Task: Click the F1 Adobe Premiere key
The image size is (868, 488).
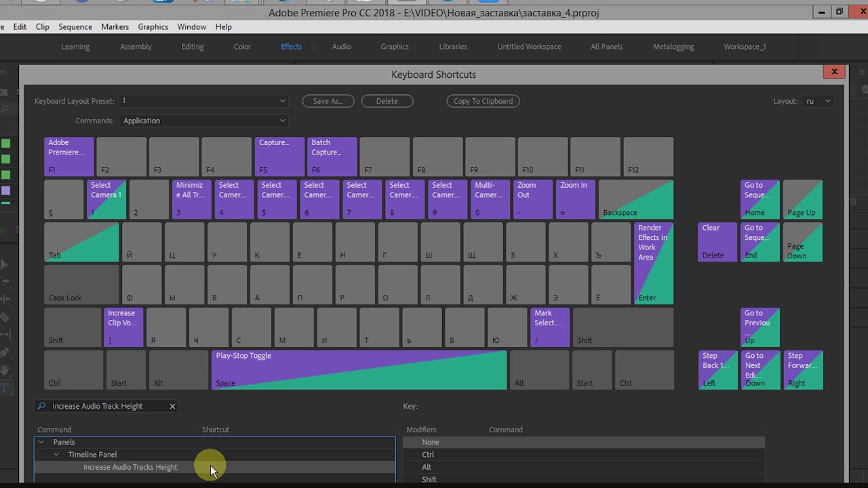Action: click(x=69, y=157)
